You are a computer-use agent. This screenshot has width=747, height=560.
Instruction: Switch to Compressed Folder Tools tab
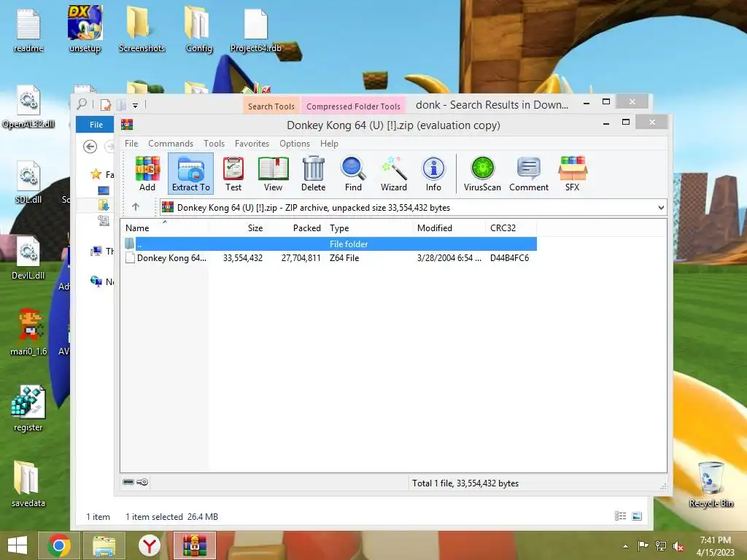pos(353,106)
